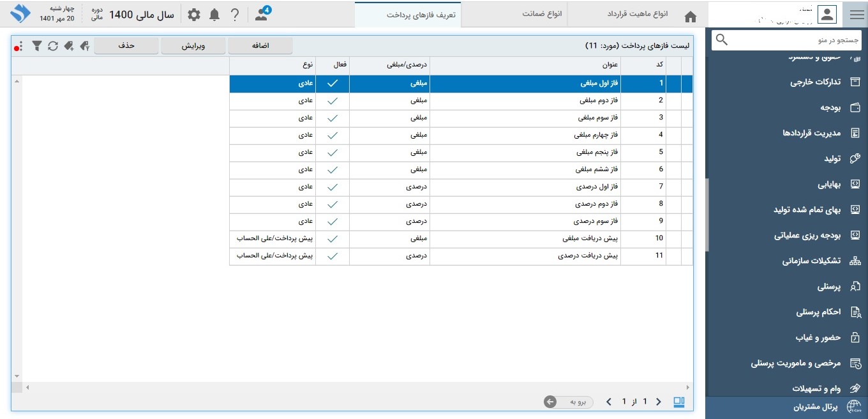Switch to the انواع ضمانت tab

coord(542,14)
